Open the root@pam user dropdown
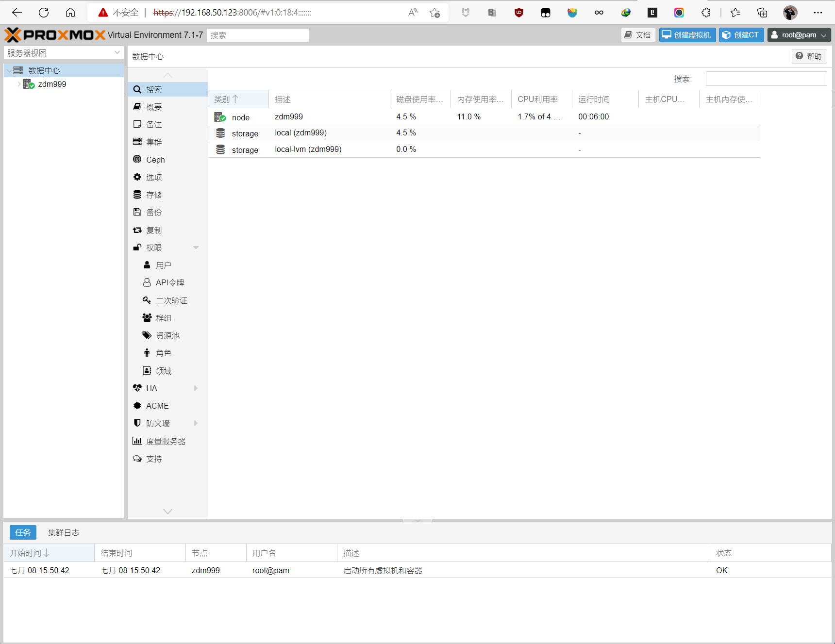Image resolution: width=835 pixels, height=644 pixels. click(x=799, y=35)
